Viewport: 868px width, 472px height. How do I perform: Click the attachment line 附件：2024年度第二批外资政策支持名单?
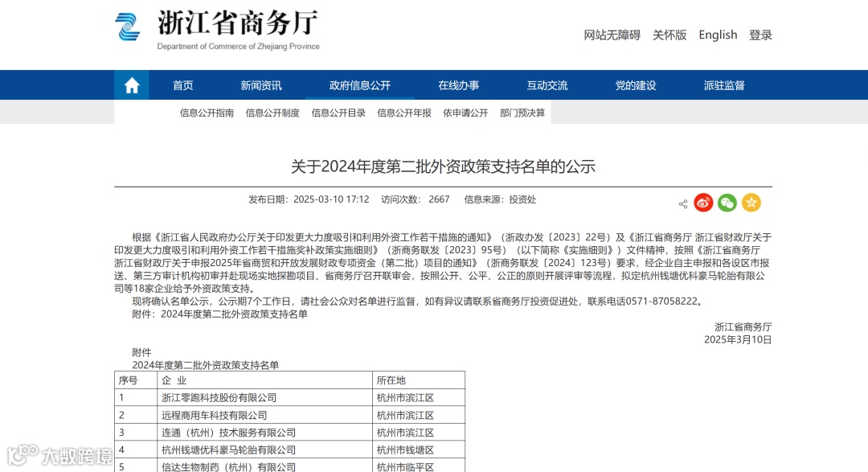point(219,314)
